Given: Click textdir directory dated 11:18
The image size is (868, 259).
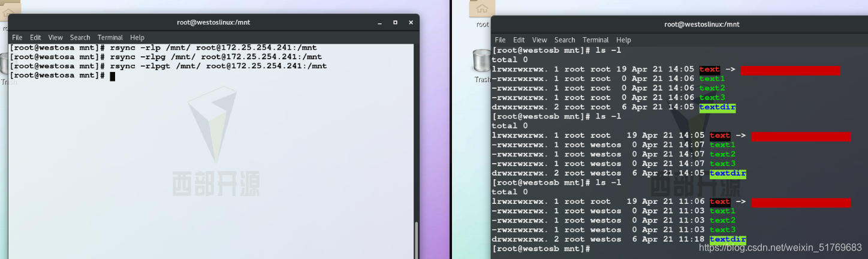Looking at the screenshot, I should [x=728, y=240].
